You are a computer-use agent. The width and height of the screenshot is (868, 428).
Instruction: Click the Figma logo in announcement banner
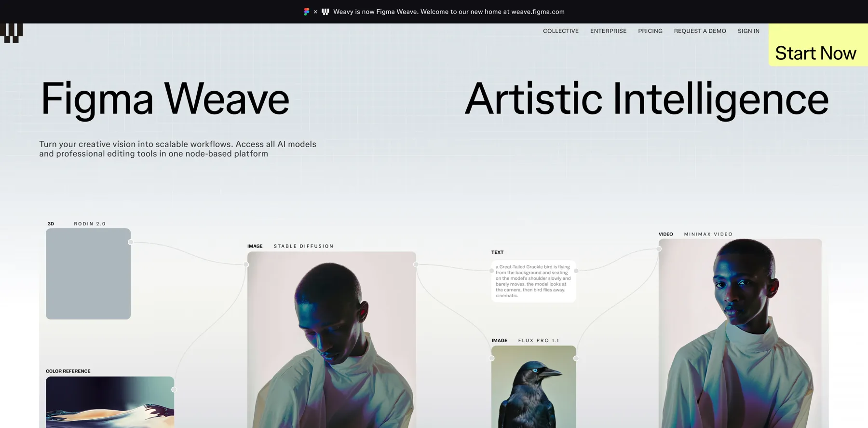coord(306,12)
